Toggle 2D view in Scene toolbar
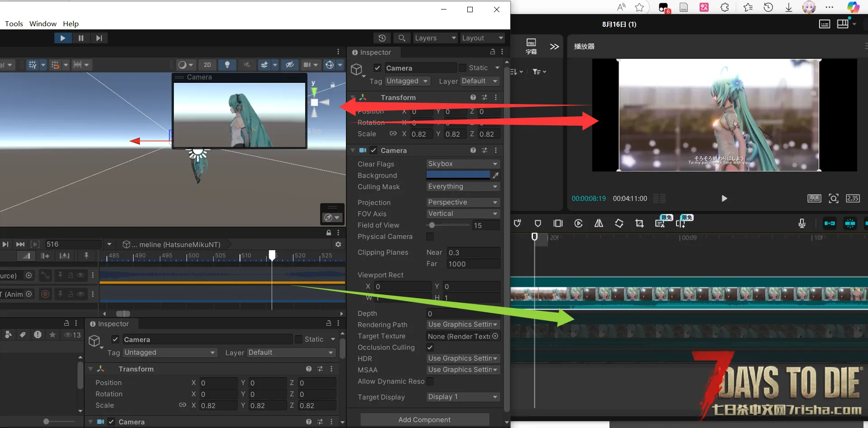The image size is (868, 428). pos(207,65)
